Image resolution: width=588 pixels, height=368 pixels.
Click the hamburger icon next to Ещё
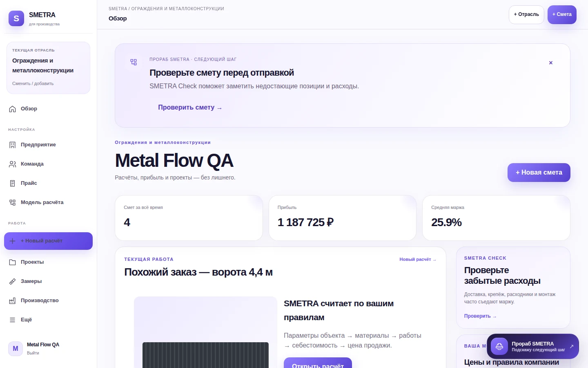tap(13, 320)
